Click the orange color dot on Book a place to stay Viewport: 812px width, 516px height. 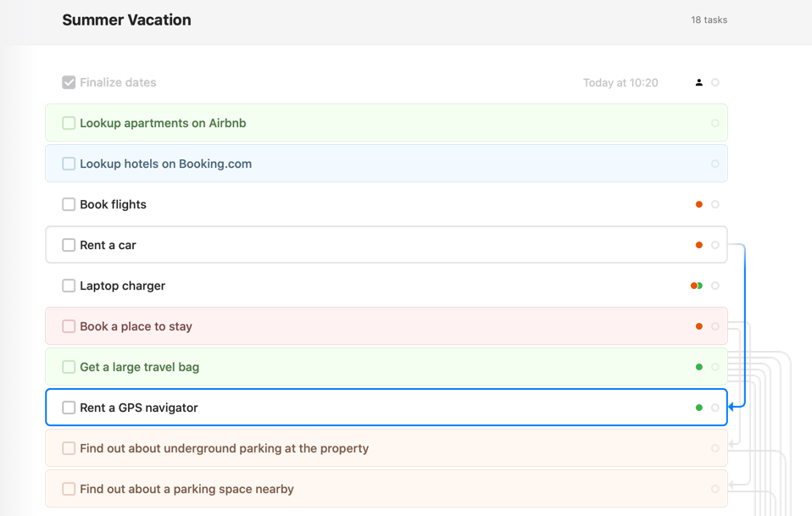(x=698, y=326)
